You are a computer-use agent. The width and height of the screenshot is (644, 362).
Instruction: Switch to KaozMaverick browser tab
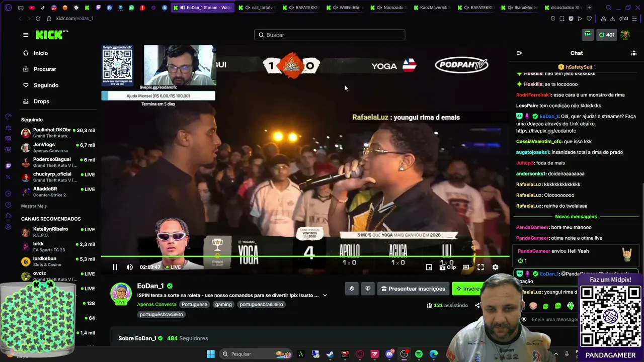click(x=433, y=8)
